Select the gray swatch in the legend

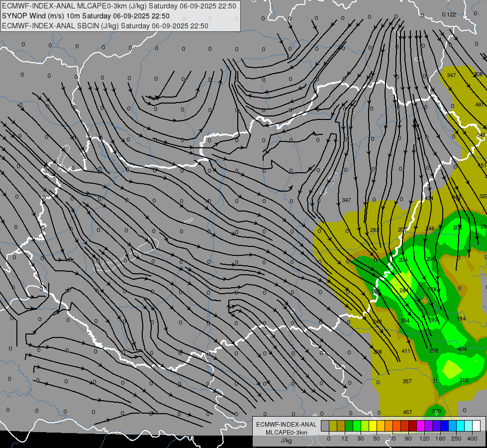325,426
